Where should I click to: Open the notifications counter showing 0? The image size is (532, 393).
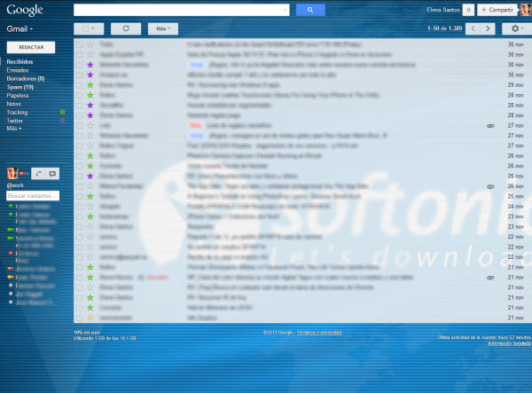coord(468,10)
